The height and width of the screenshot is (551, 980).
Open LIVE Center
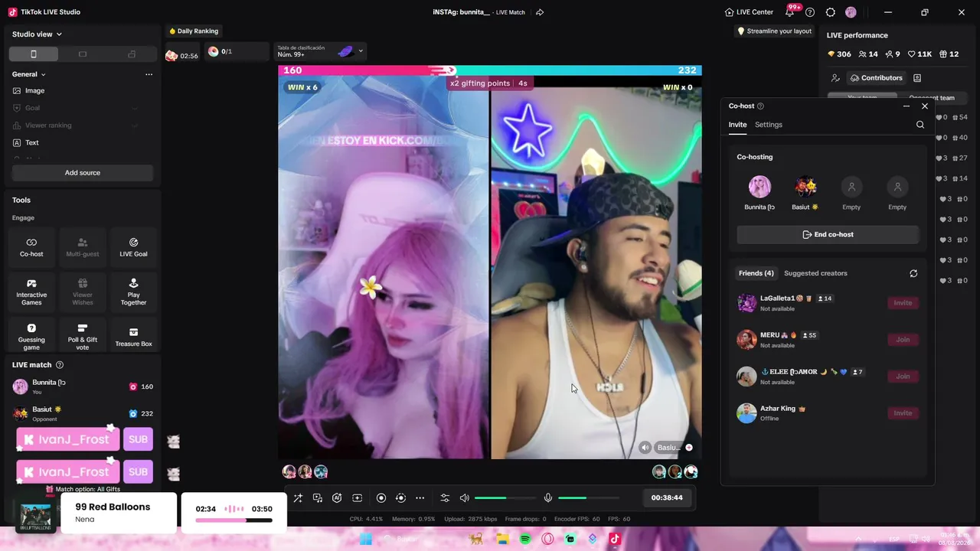tap(749, 12)
